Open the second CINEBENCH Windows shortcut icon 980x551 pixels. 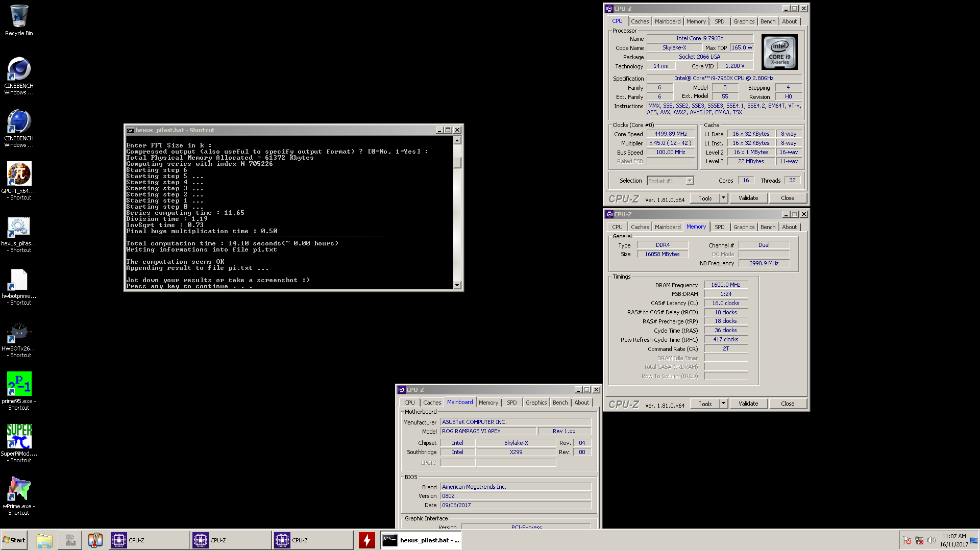(19, 128)
